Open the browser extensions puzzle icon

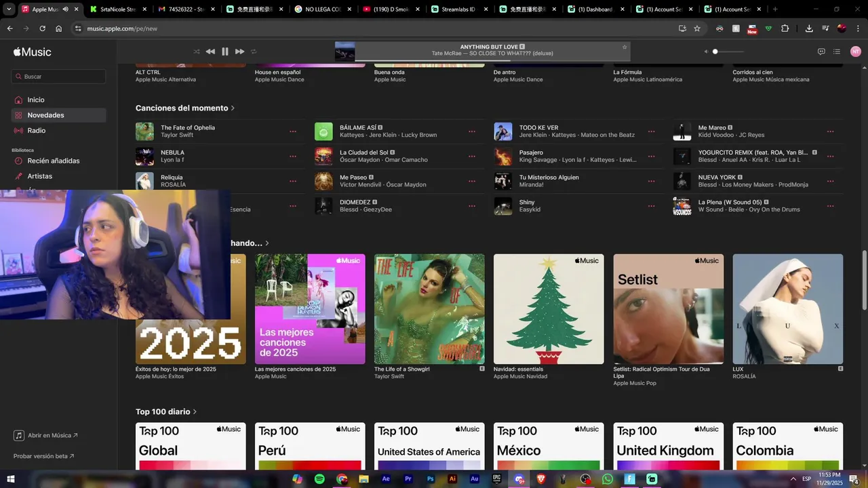point(785,28)
